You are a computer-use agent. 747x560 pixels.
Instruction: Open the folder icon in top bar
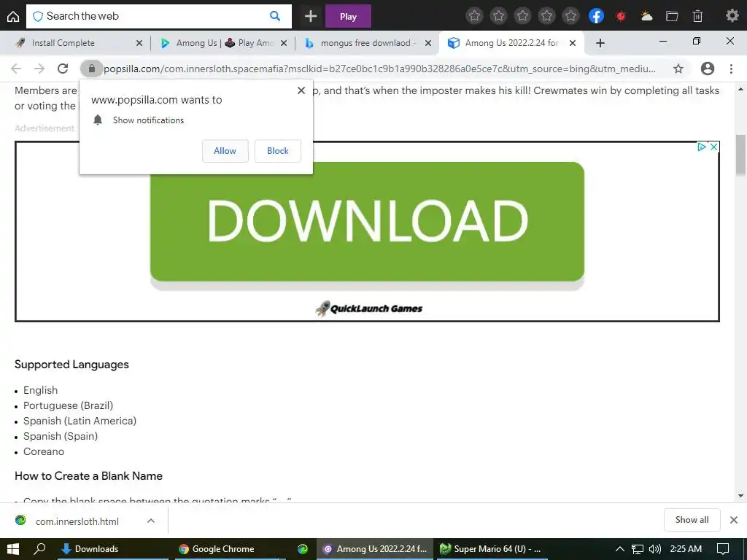[672, 16]
